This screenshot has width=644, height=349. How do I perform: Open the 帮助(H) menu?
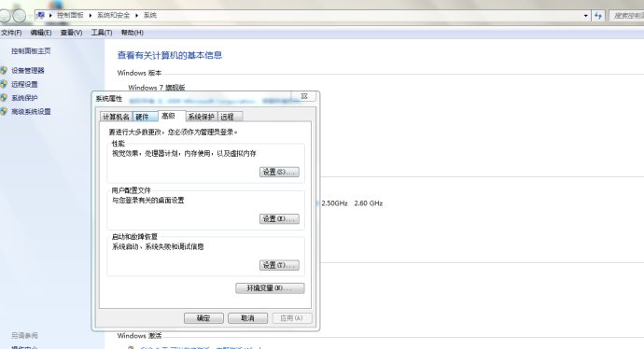click(133, 33)
